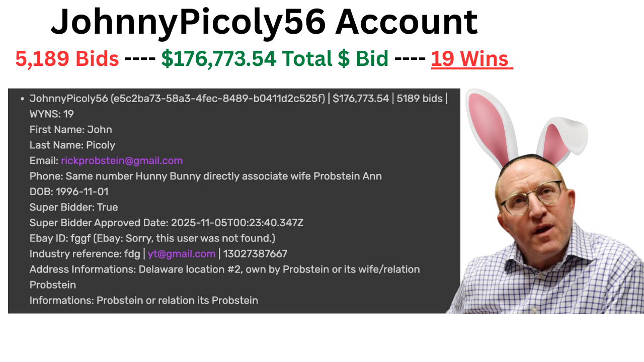
Task: Click the Super Bidder Approved Date timestamp
Action: click(x=237, y=223)
